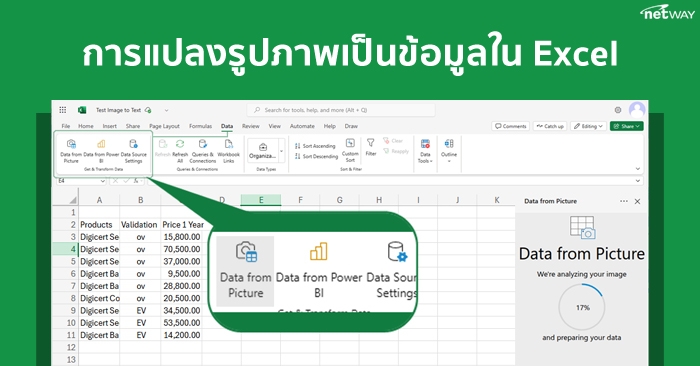Click the cell containing 9,500.00
Screen dimensions: 700x366
coord(181,274)
